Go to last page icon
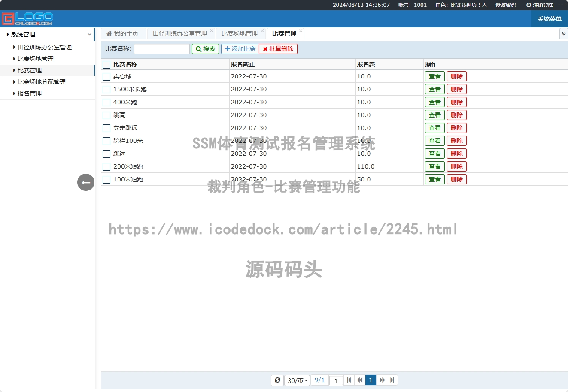The height and width of the screenshot is (392, 568). (392, 380)
